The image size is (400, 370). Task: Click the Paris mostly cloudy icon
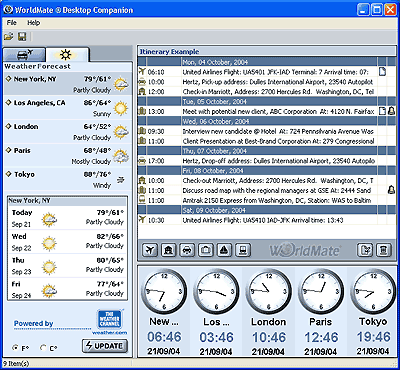121,156
